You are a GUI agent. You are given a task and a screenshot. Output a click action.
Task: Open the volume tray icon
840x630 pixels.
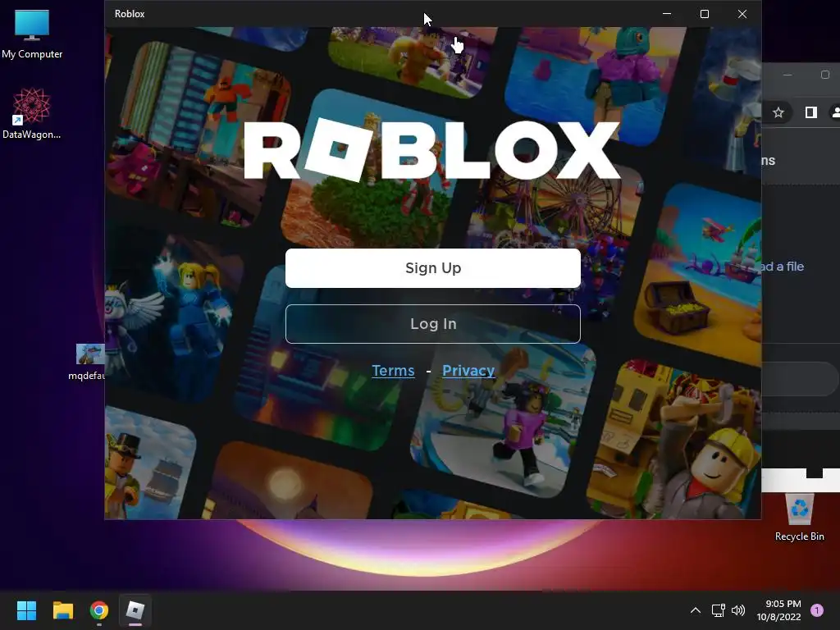[738, 610]
